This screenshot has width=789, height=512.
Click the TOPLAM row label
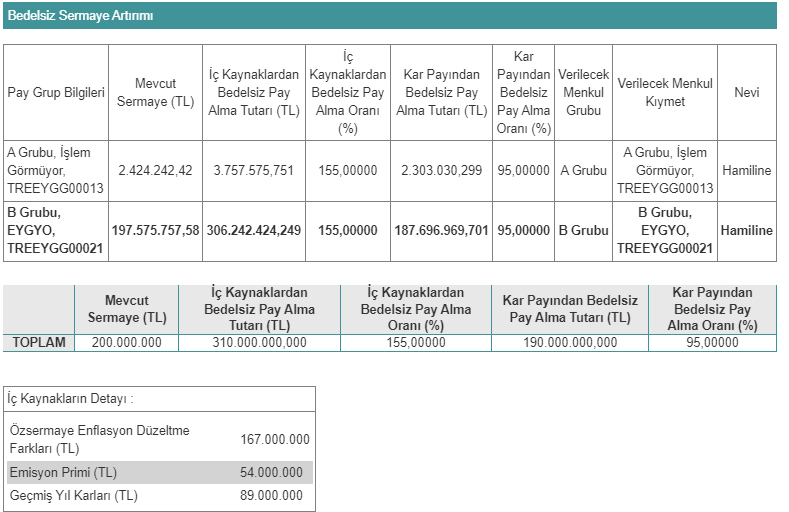[x=39, y=343]
